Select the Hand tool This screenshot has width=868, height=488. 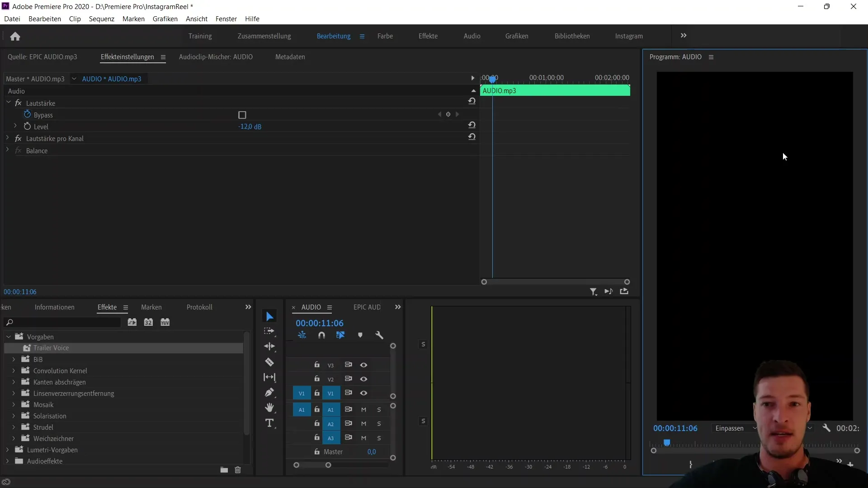[269, 408]
